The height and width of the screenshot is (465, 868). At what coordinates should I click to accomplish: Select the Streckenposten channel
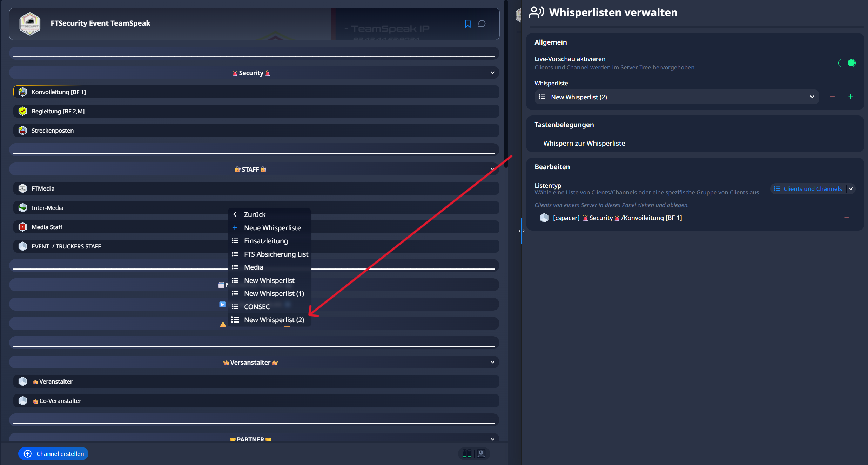(x=53, y=131)
